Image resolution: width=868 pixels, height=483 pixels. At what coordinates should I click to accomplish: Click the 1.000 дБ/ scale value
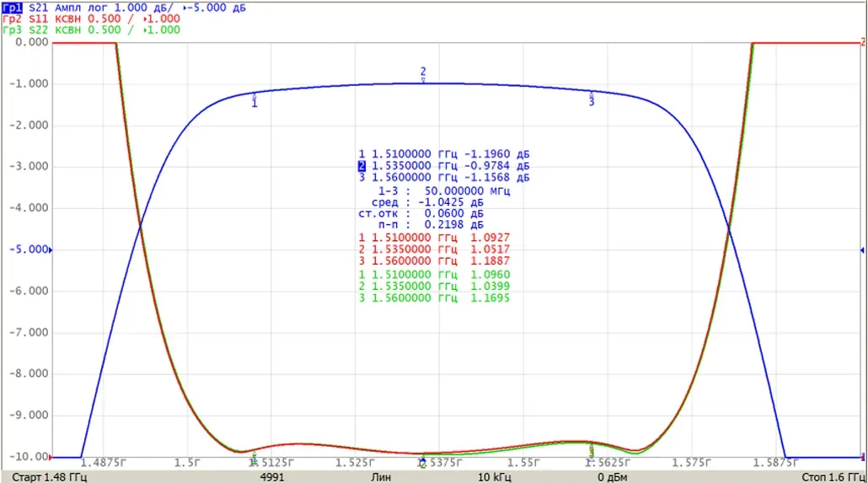click(x=143, y=8)
